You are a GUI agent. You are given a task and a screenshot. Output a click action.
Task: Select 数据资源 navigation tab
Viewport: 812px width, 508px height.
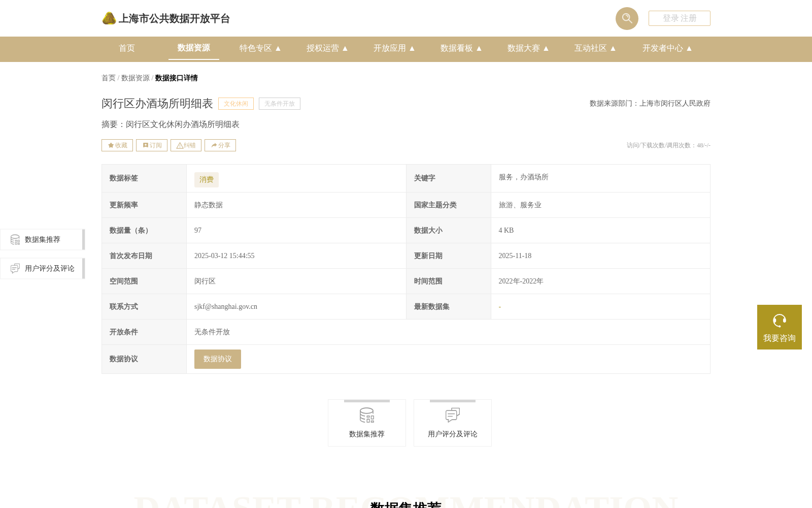point(194,48)
